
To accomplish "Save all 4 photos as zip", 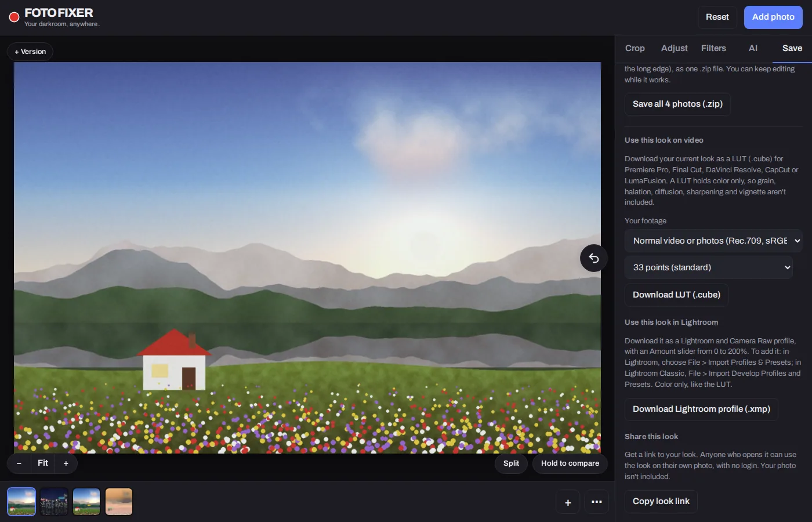I will click(677, 104).
